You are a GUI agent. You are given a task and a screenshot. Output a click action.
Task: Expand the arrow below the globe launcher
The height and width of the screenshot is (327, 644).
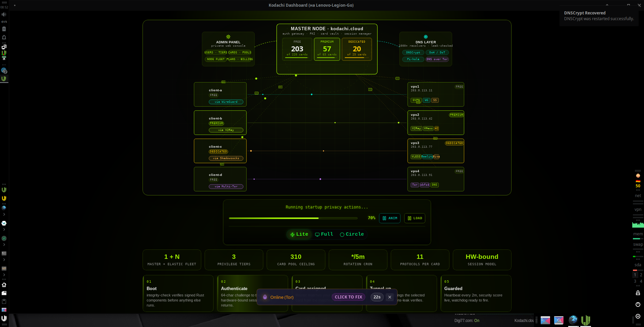pyautogui.click(x=4, y=214)
